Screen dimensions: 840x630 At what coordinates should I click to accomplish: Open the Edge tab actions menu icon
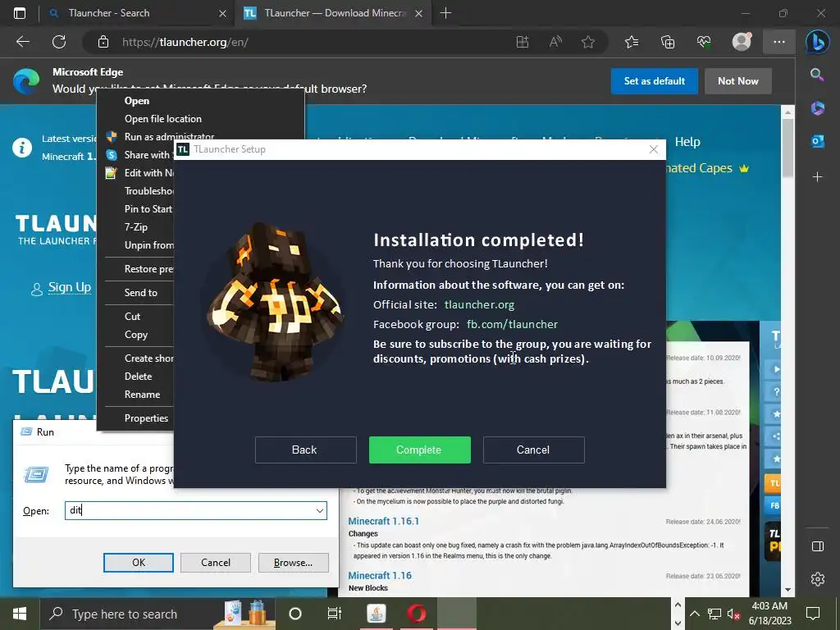pyautogui.click(x=20, y=13)
